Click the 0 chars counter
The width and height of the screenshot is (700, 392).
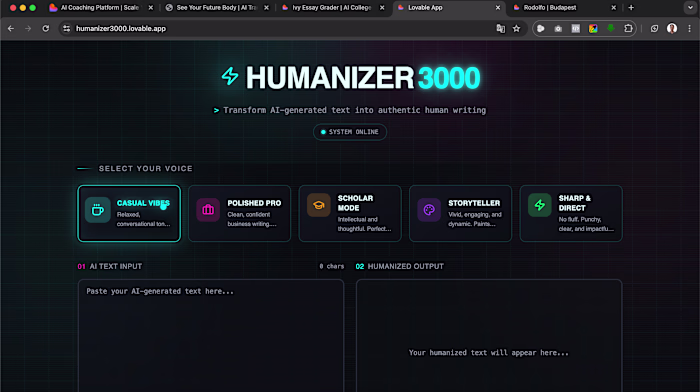332,266
